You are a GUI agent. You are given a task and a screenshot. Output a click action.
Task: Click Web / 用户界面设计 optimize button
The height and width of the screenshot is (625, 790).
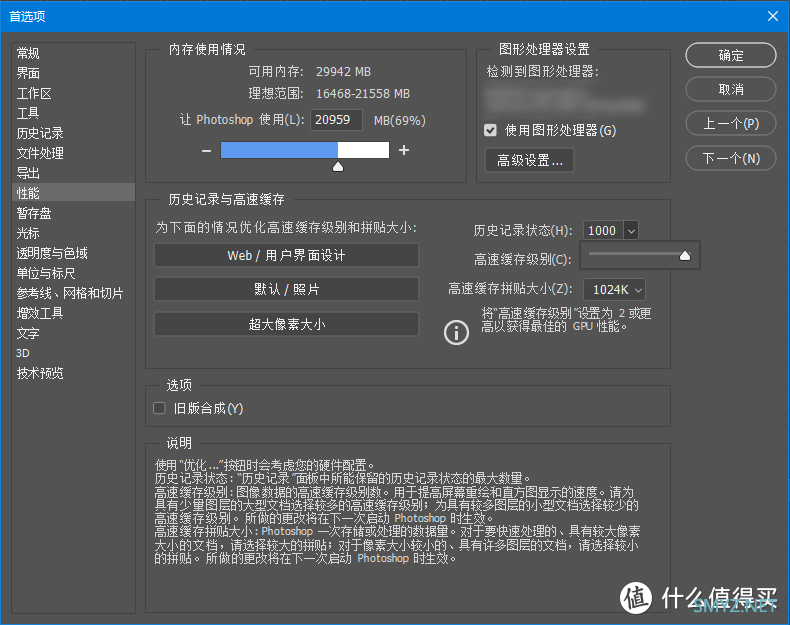click(x=286, y=255)
